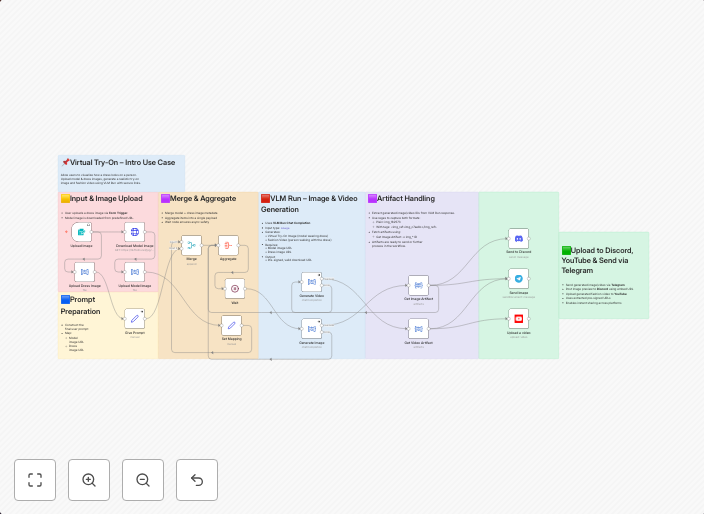This screenshot has width=704, height=514.
Task: Zoom out of the workflow canvas
Action: (x=143, y=480)
